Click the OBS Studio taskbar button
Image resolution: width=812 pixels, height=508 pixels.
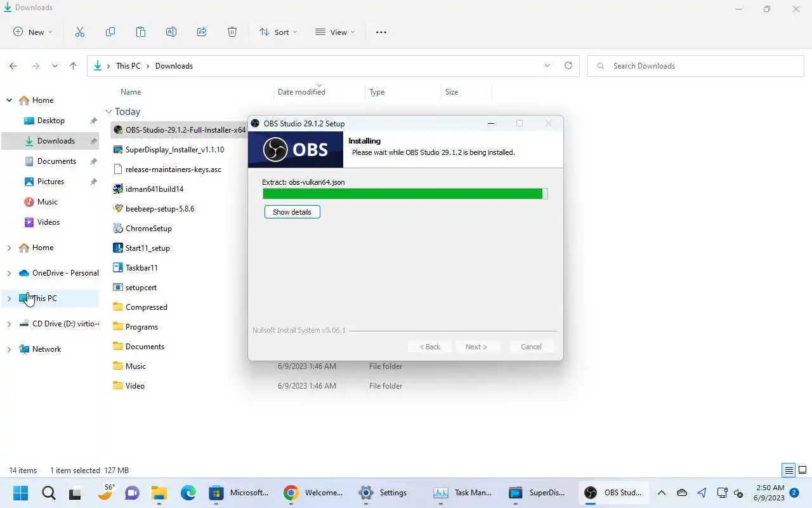point(613,493)
